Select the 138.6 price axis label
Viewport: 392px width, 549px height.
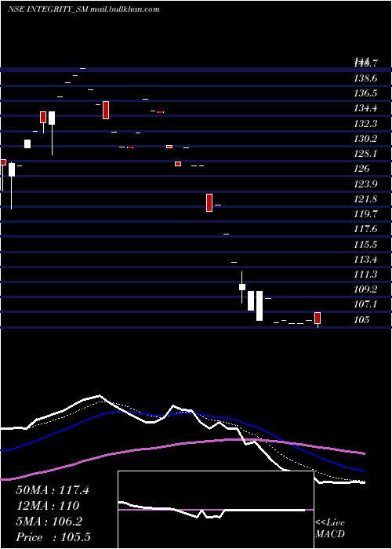coord(365,78)
